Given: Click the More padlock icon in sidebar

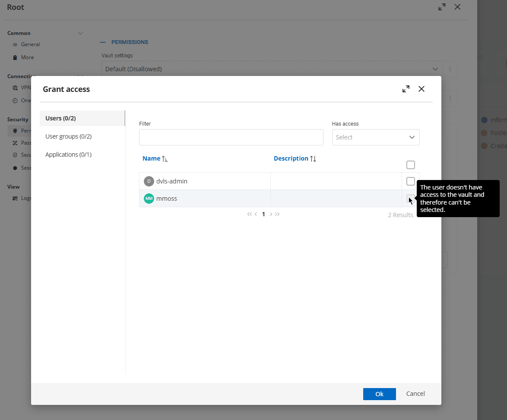Looking at the screenshot, I should click(15, 57).
